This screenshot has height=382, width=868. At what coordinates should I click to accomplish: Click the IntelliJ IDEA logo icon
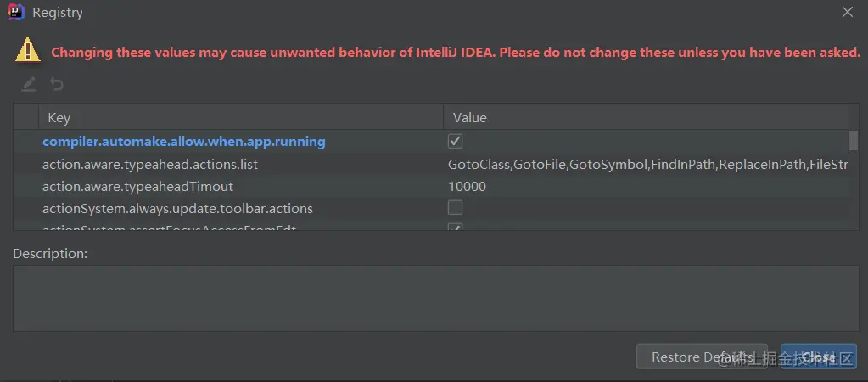(15, 13)
